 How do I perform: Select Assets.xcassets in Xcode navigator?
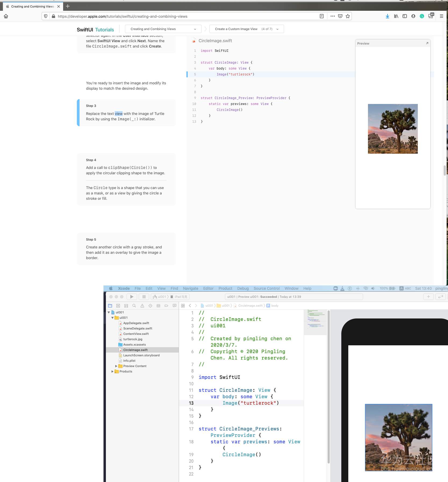pos(134,345)
